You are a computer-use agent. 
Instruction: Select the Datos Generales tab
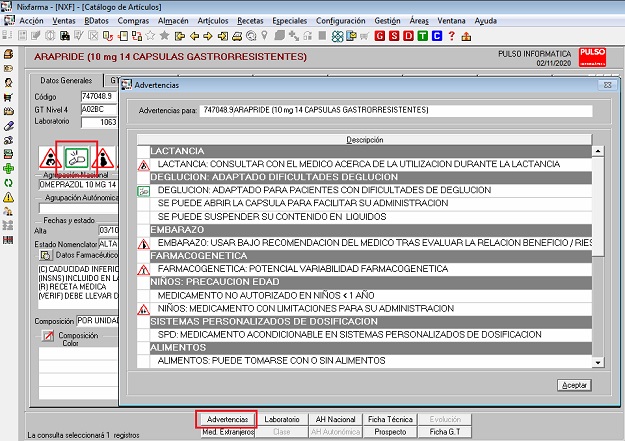click(x=66, y=81)
